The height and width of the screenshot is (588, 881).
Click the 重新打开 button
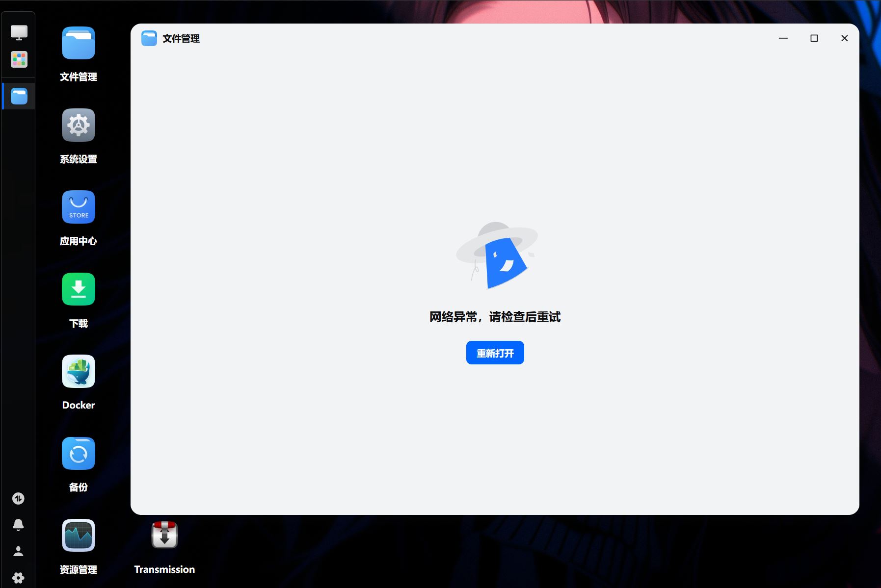[x=495, y=353]
